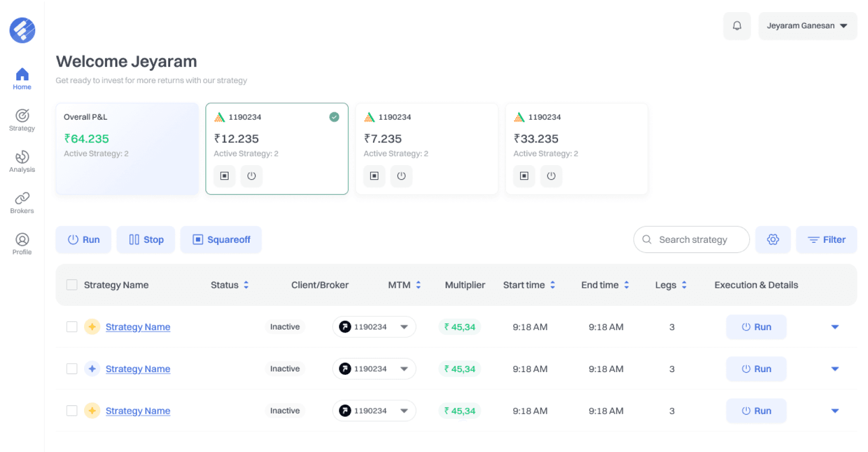Click the ₹64.235 overall amount
The width and height of the screenshot is (868, 452).
[x=87, y=139]
